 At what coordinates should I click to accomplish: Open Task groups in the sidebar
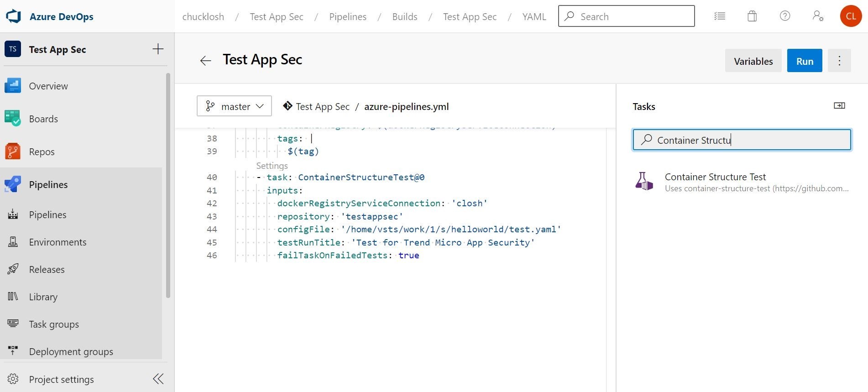54,324
